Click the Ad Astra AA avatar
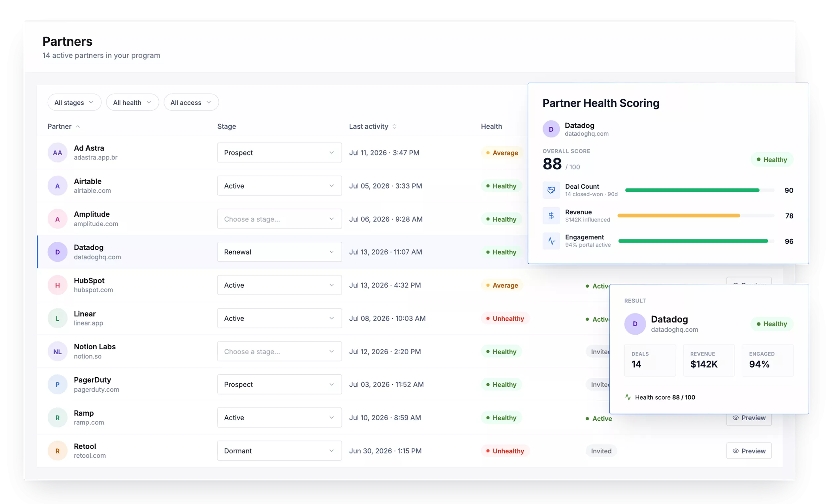Viewport: 833px width, 504px height. point(58,152)
